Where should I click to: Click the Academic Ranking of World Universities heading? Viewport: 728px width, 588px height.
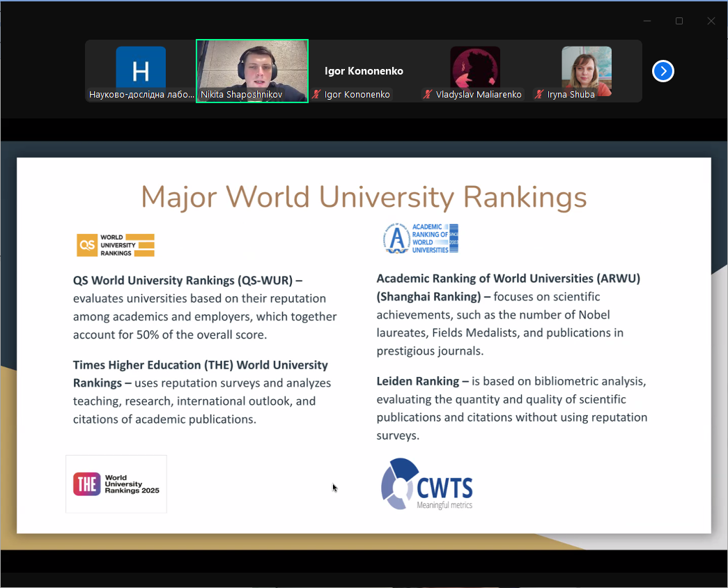pos(509,287)
